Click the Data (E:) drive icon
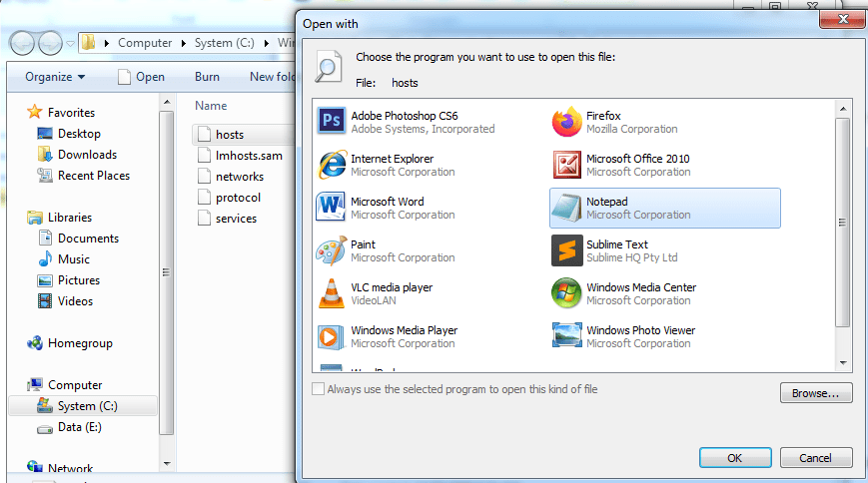This screenshot has height=483, width=868. [x=45, y=428]
